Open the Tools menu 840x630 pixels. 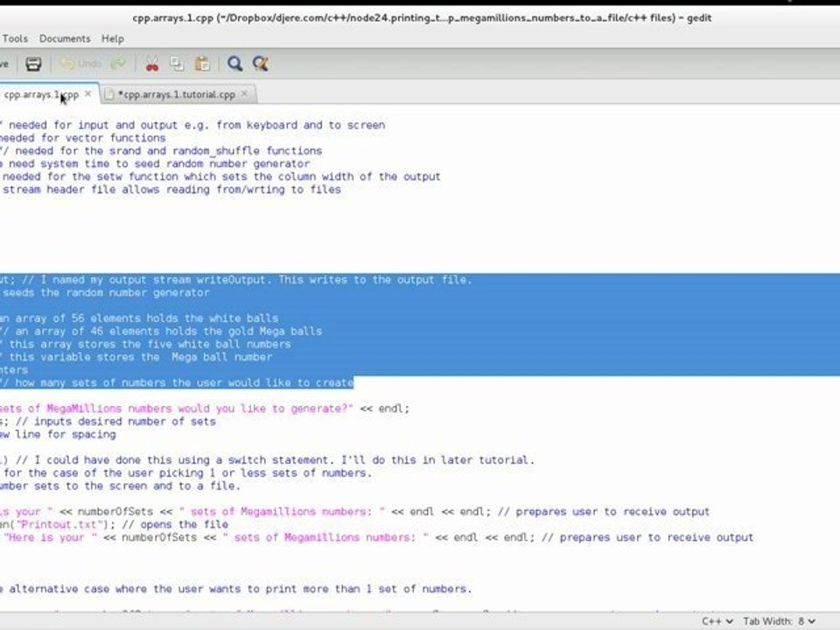pos(15,38)
